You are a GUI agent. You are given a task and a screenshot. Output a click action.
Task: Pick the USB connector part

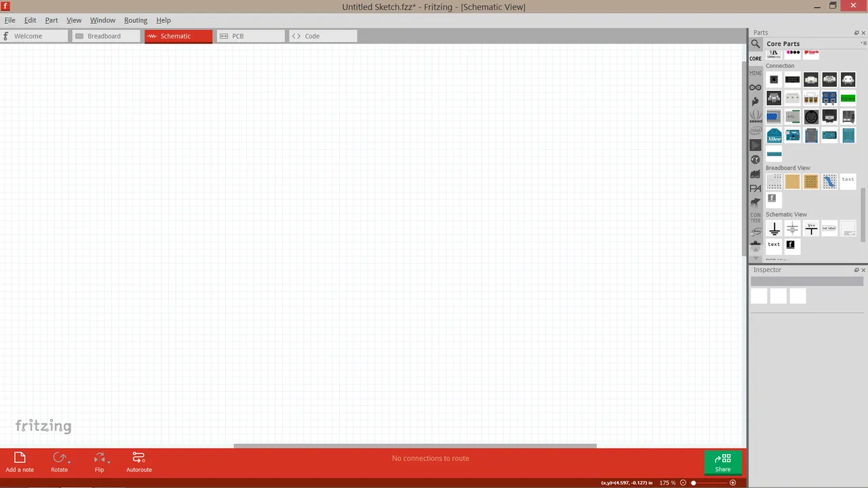click(792, 117)
